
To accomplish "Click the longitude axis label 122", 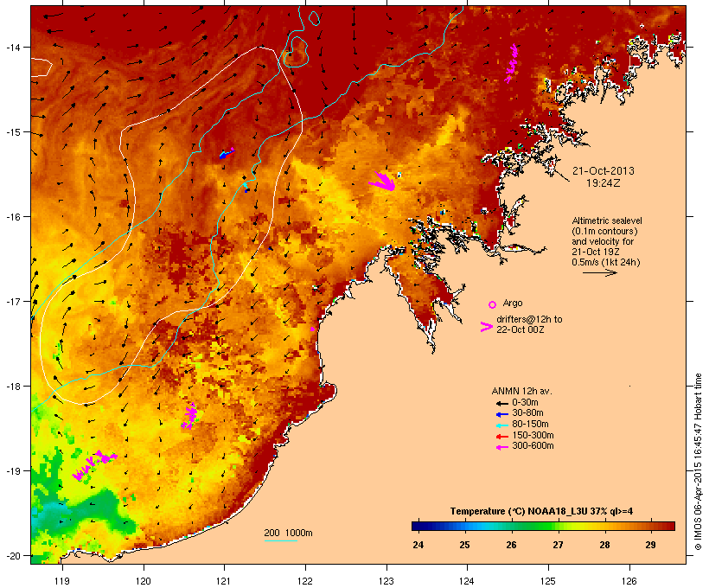I will pyautogui.click(x=305, y=581).
